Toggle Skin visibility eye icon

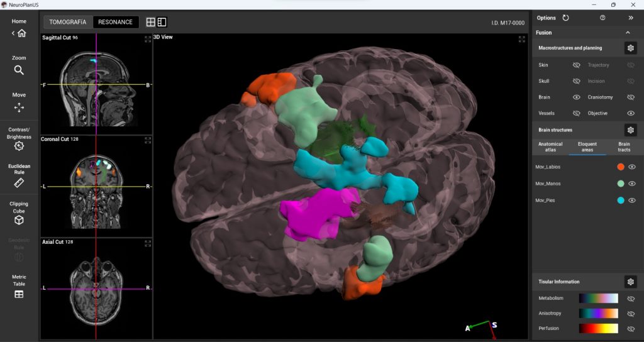pyautogui.click(x=576, y=65)
